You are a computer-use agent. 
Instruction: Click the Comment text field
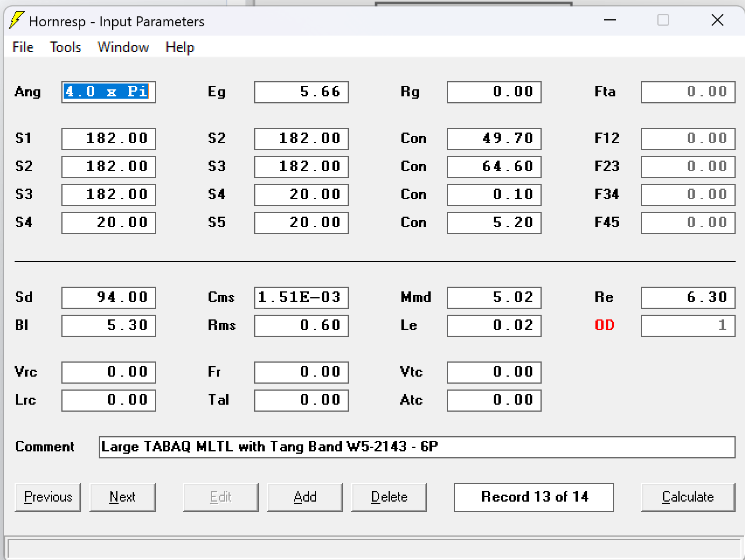click(417, 447)
